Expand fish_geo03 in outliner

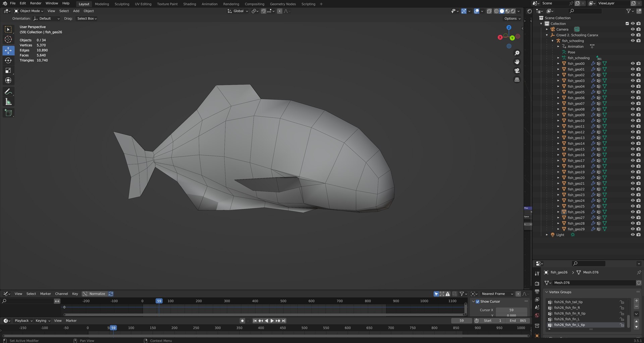[x=558, y=81]
